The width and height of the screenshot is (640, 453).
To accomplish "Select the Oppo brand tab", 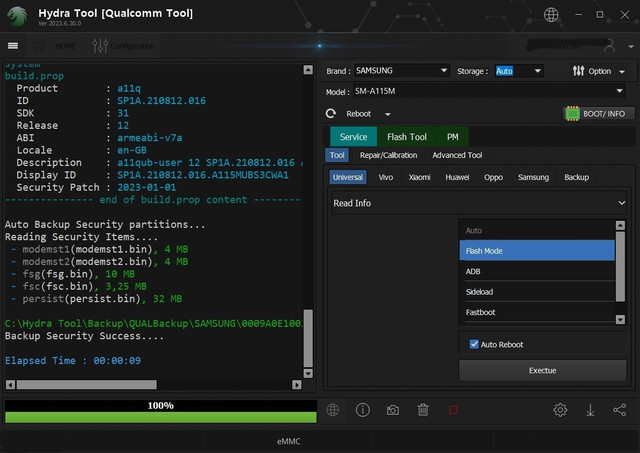I will [x=493, y=177].
